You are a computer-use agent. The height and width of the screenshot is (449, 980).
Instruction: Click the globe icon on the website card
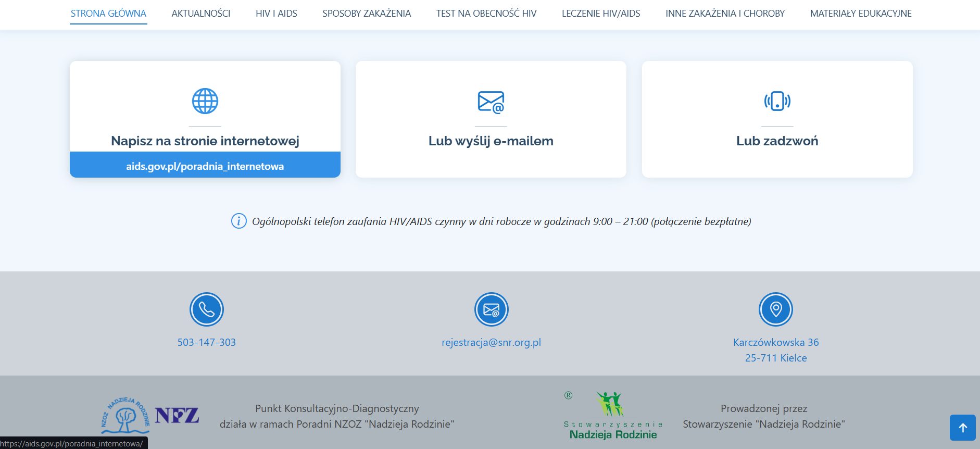(x=205, y=101)
